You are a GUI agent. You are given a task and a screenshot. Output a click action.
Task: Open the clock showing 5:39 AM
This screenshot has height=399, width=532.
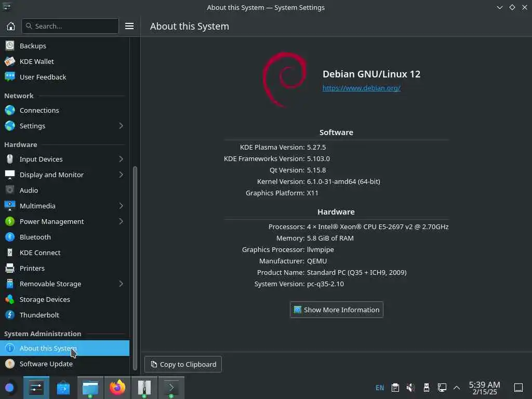(485, 388)
